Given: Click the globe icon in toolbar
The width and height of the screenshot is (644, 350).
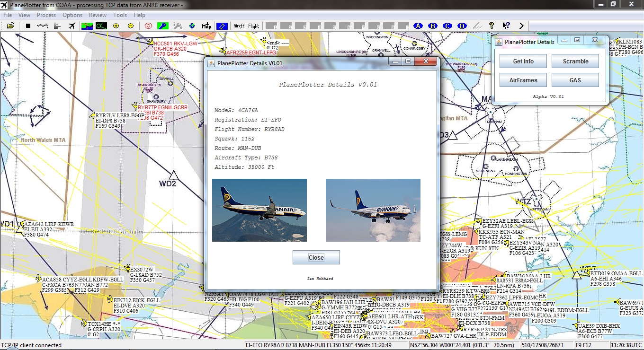Looking at the screenshot, I should click(192, 26).
